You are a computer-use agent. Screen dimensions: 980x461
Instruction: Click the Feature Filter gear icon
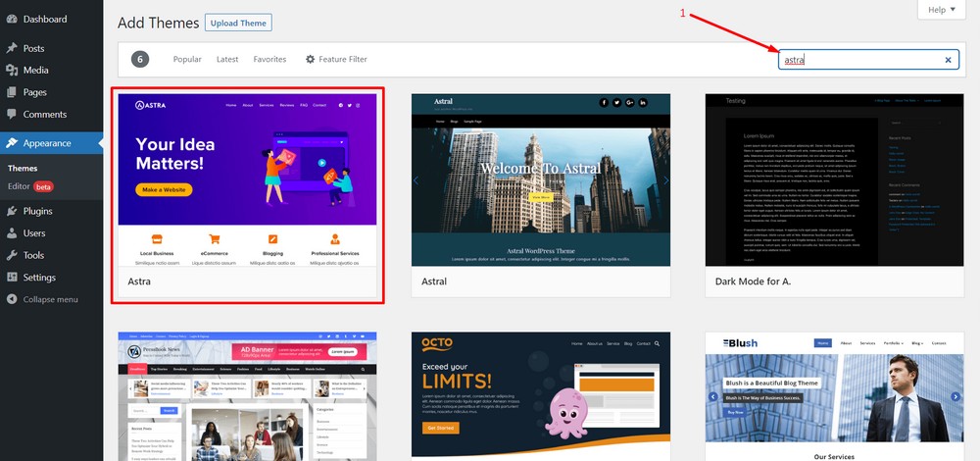(310, 60)
